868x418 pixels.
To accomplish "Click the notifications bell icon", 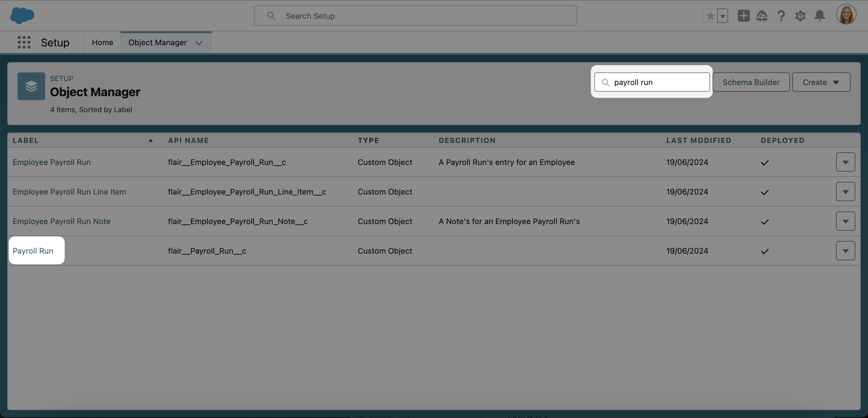I will (819, 15).
